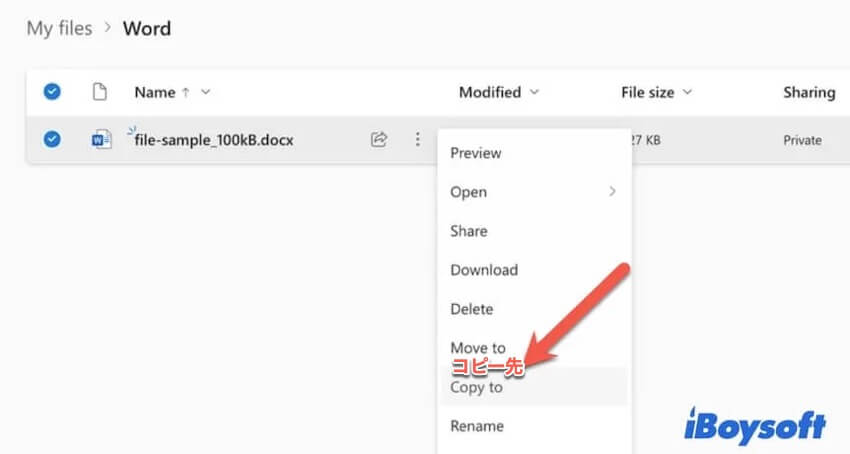Open the three-dot more actions icon

point(417,140)
